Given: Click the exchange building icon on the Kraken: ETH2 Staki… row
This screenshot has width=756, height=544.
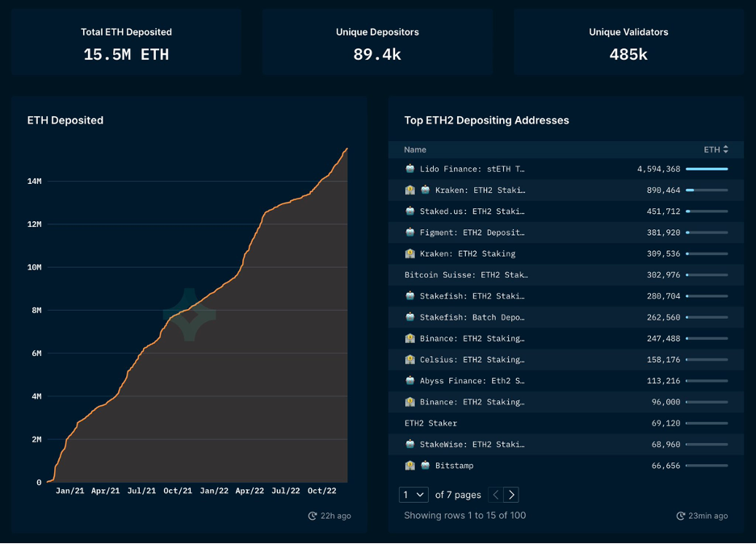Looking at the screenshot, I should tap(409, 190).
